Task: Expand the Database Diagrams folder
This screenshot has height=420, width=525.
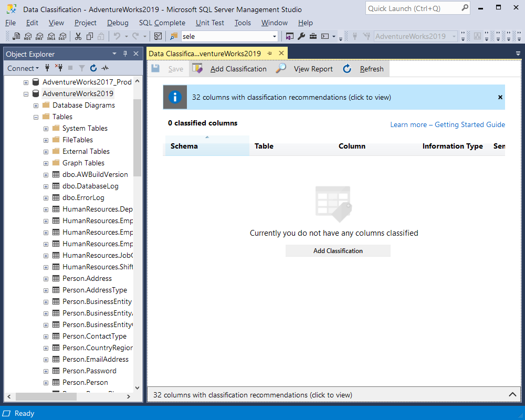Action: point(36,106)
